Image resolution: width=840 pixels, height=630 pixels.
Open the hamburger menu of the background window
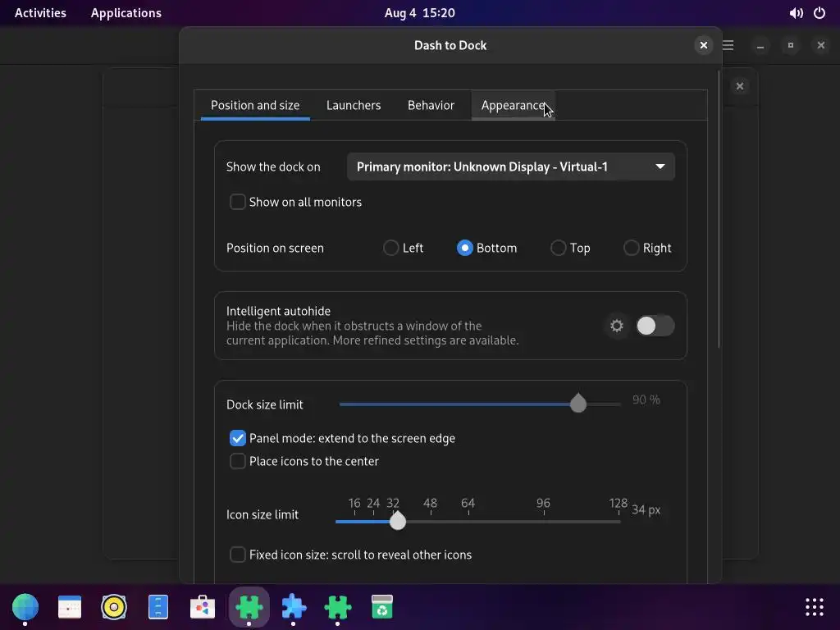(x=728, y=45)
